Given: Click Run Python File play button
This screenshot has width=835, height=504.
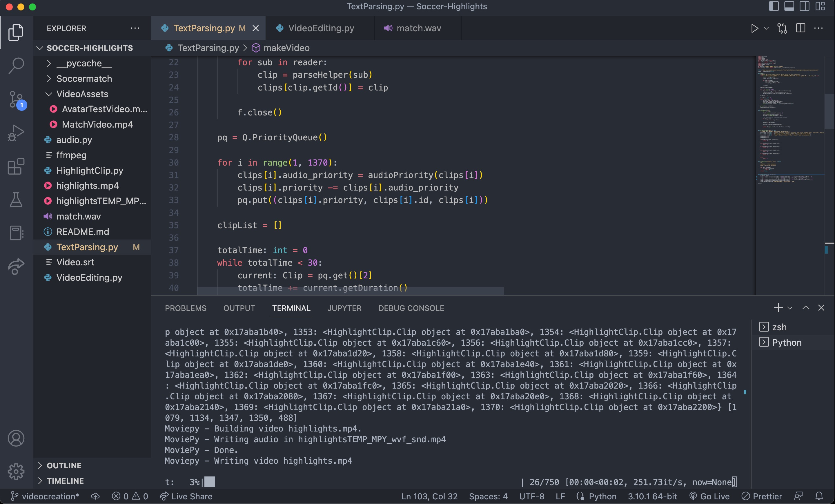Looking at the screenshot, I should 754,28.
